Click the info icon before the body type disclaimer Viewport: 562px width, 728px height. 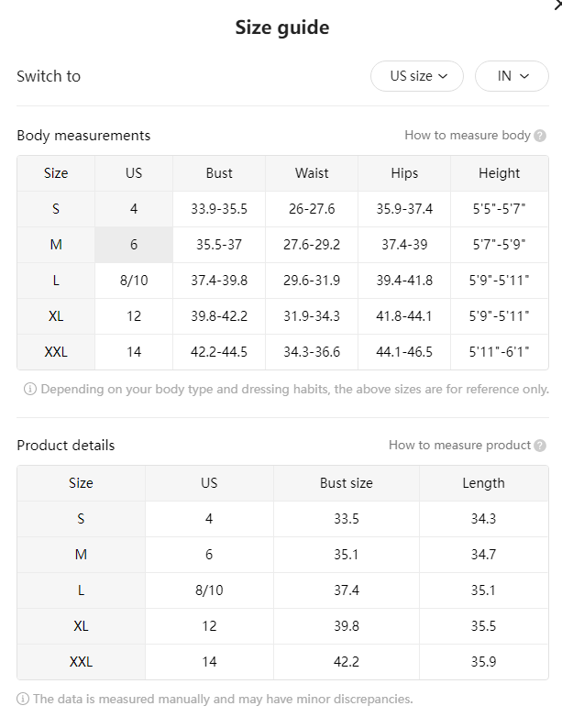pyautogui.click(x=29, y=389)
